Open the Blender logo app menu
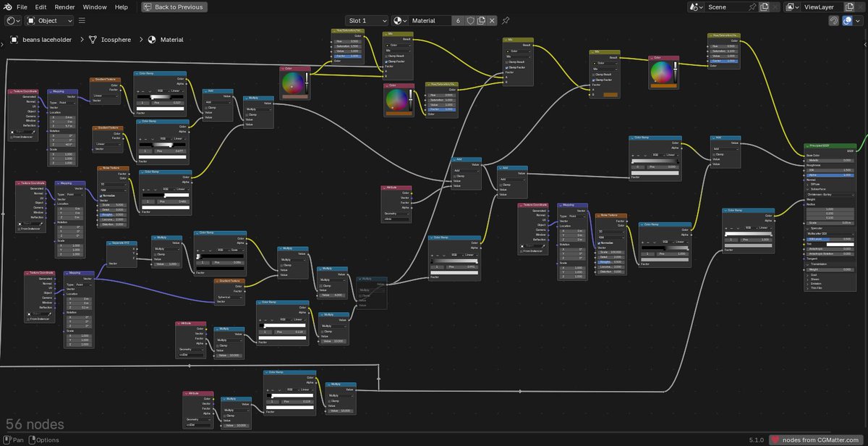The image size is (868, 446). coord(7,7)
